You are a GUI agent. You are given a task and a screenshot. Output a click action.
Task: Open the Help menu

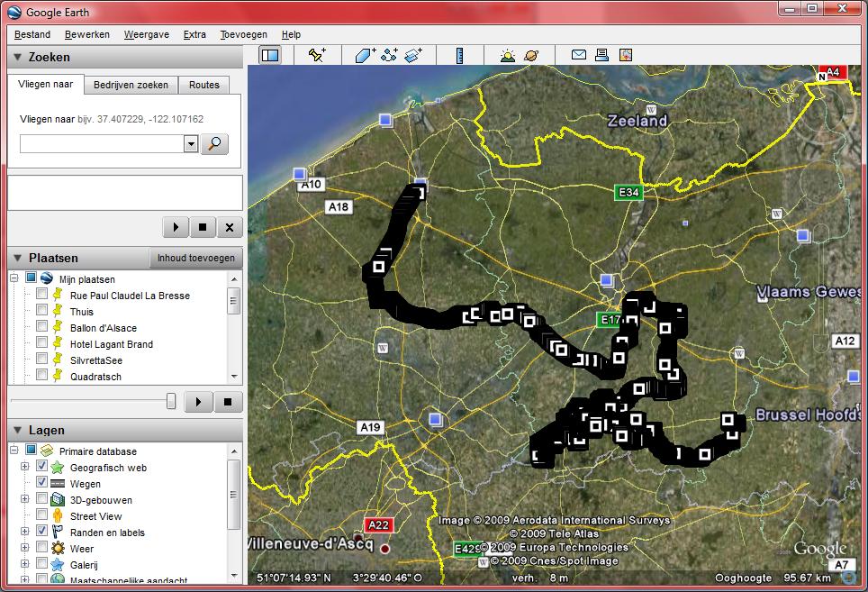tap(291, 34)
